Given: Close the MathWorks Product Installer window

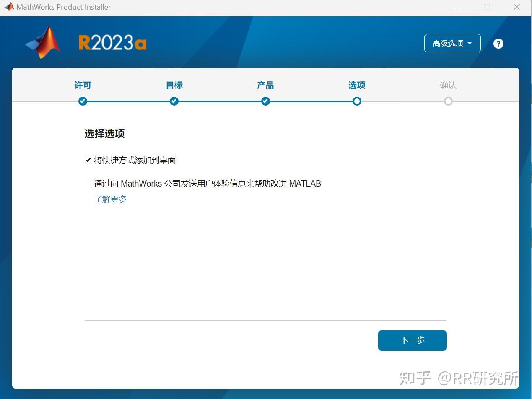Looking at the screenshot, I should 516,7.
